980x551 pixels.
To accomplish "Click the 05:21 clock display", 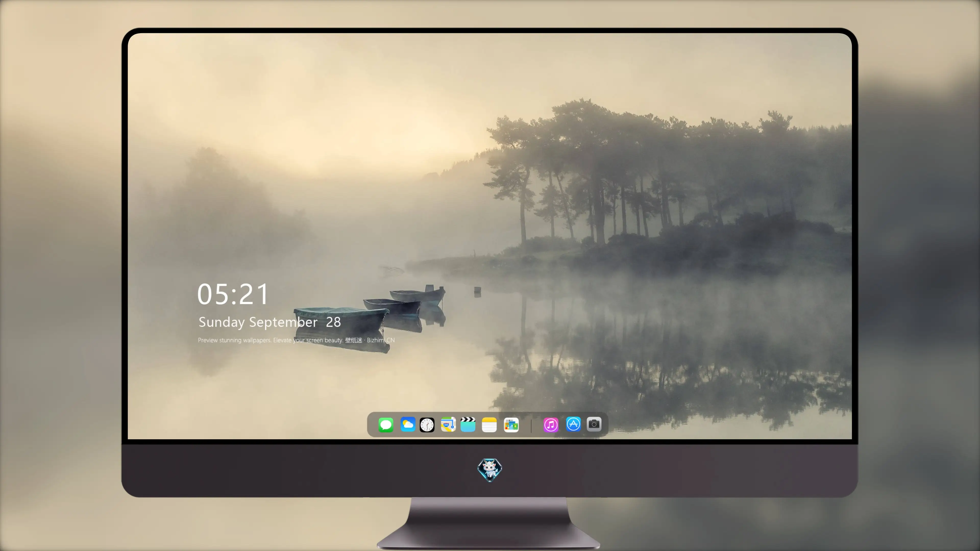I will pyautogui.click(x=233, y=294).
